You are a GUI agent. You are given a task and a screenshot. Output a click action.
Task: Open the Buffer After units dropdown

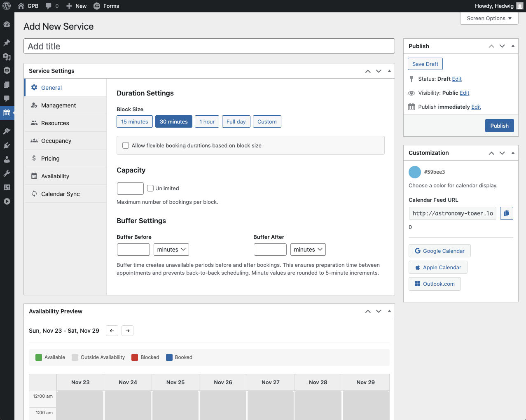[308, 250]
